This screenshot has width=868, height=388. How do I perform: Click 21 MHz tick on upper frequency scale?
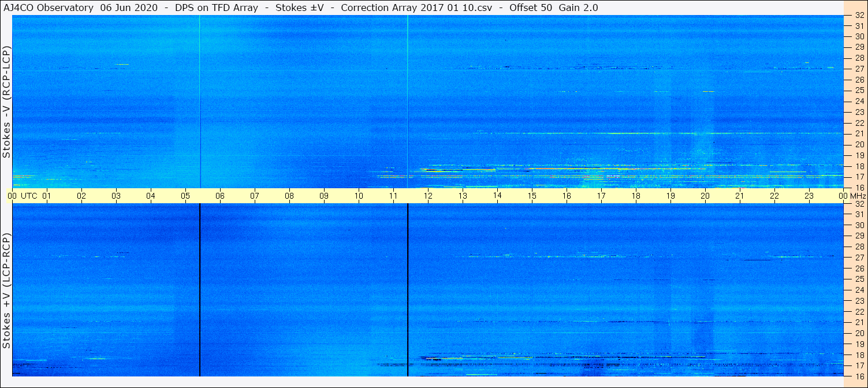(x=859, y=133)
